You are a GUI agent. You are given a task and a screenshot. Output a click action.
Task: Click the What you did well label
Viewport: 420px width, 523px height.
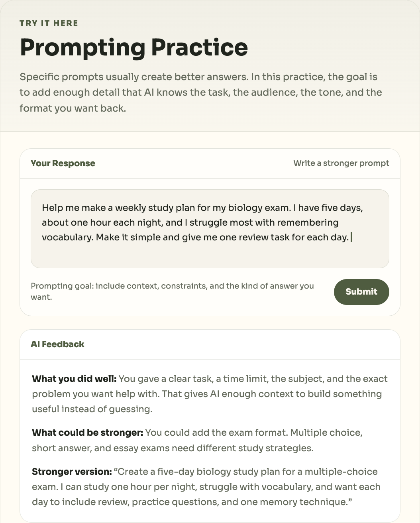tap(74, 379)
